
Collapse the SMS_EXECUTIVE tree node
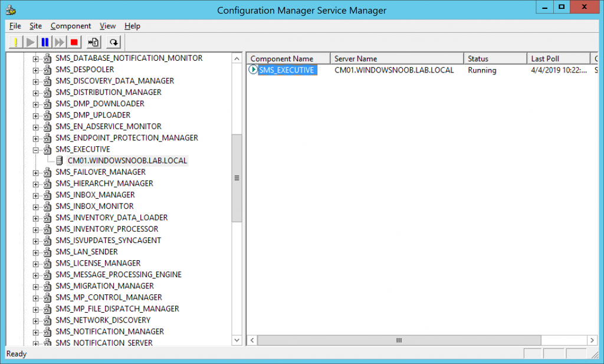[x=37, y=149]
